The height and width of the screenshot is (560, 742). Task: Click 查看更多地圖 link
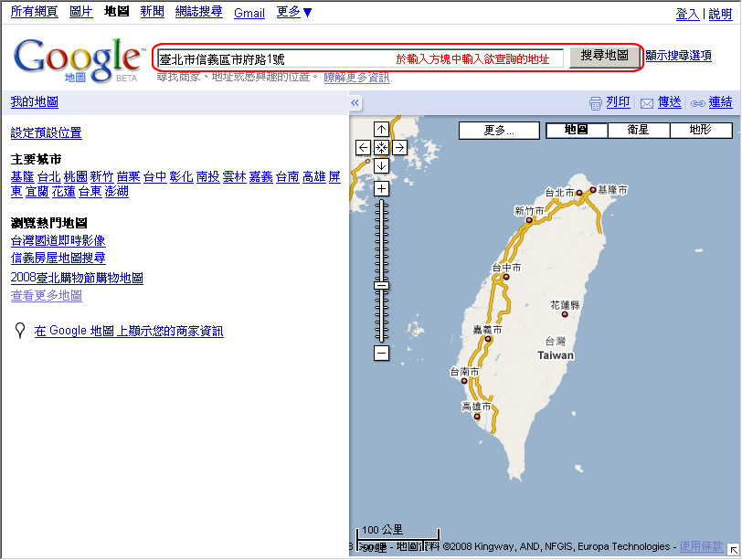47,296
